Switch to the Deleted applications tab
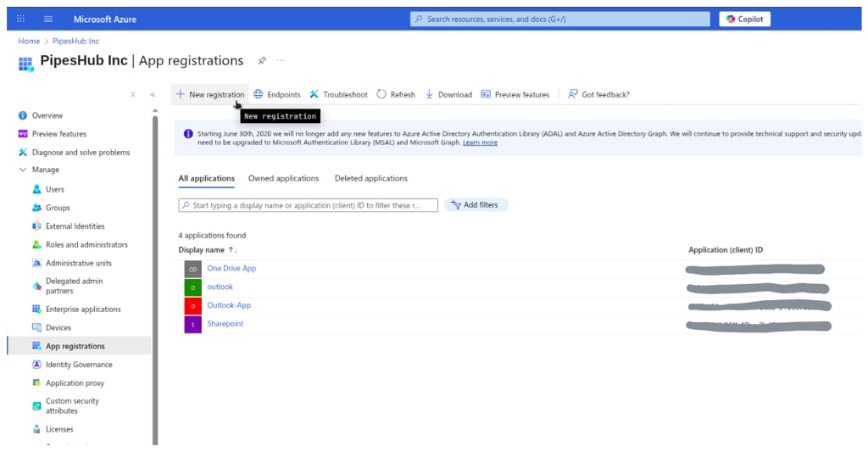 (x=371, y=178)
